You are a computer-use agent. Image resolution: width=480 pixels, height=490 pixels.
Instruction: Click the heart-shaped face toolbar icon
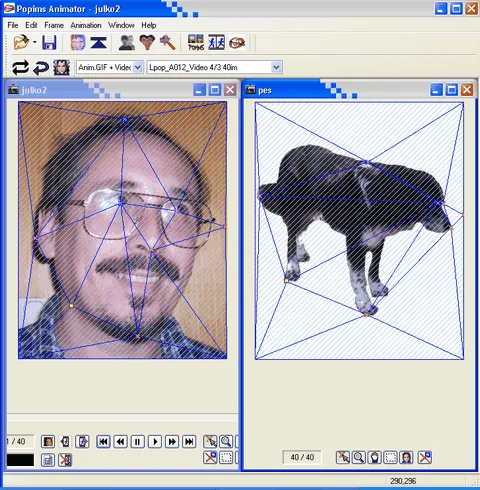click(x=147, y=43)
